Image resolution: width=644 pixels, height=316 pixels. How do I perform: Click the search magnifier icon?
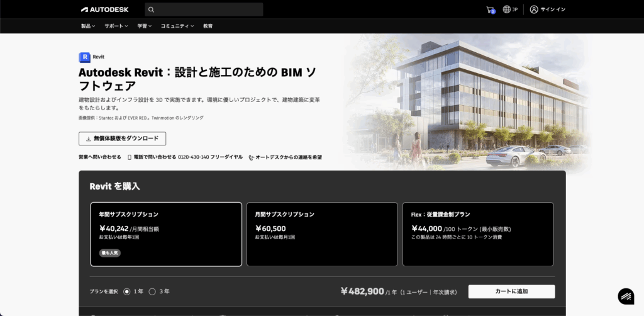(x=151, y=9)
